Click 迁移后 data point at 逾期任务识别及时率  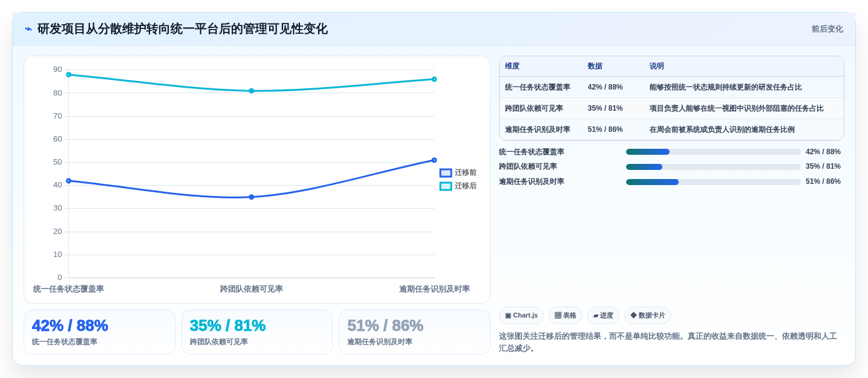coord(434,79)
